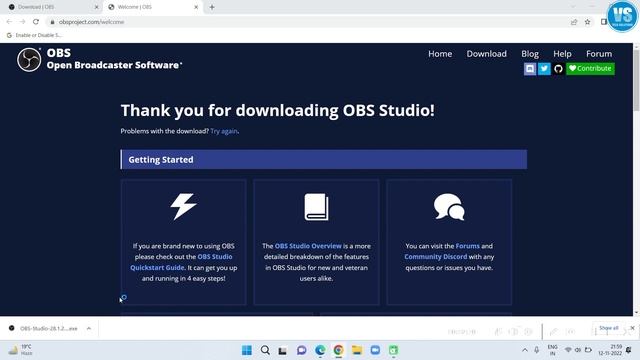Click the chat bubbles community icon

point(449,207)
